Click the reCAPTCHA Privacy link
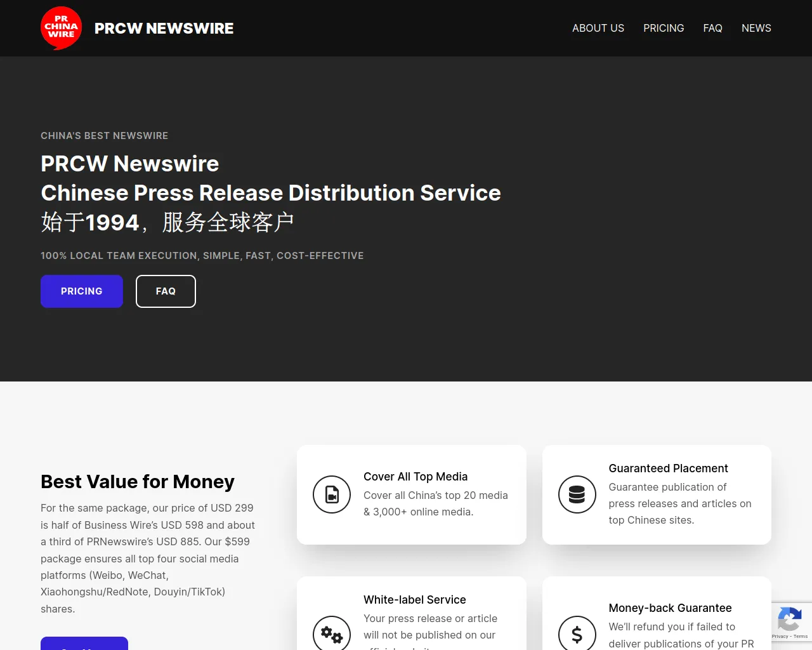Image resolution: width=812 pixels, height=650 pixels. tap(780, 636)
